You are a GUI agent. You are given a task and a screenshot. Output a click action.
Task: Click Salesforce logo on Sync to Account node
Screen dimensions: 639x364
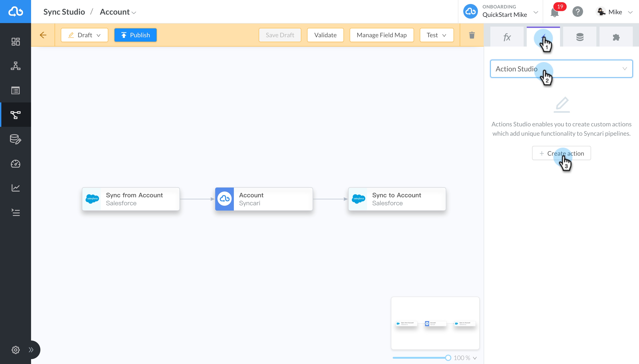coord(359,199)
